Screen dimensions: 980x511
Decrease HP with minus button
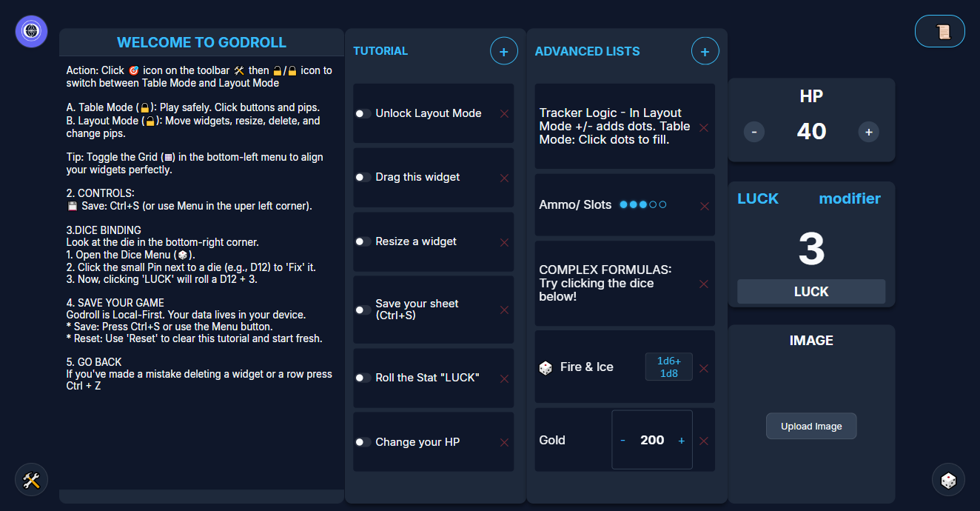click(x=754, y=133)
